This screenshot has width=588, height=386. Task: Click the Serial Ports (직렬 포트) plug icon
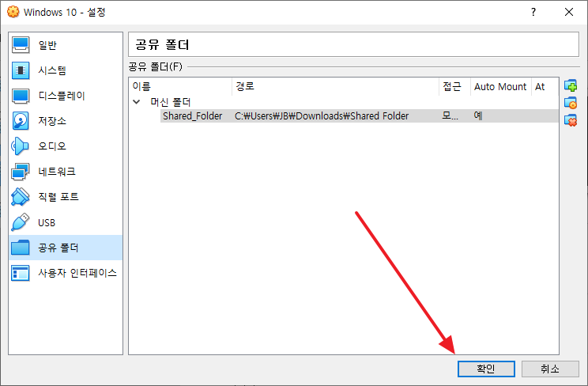(20, 197)
